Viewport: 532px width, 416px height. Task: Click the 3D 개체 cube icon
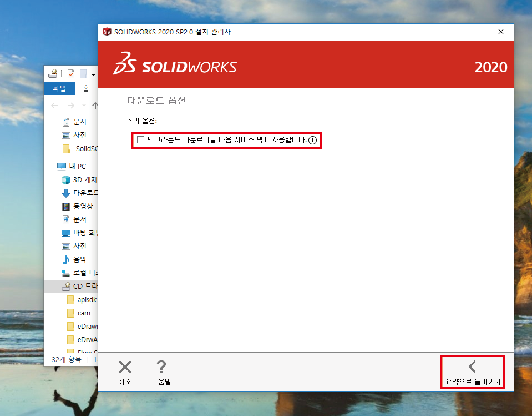[x=66, y=179]
